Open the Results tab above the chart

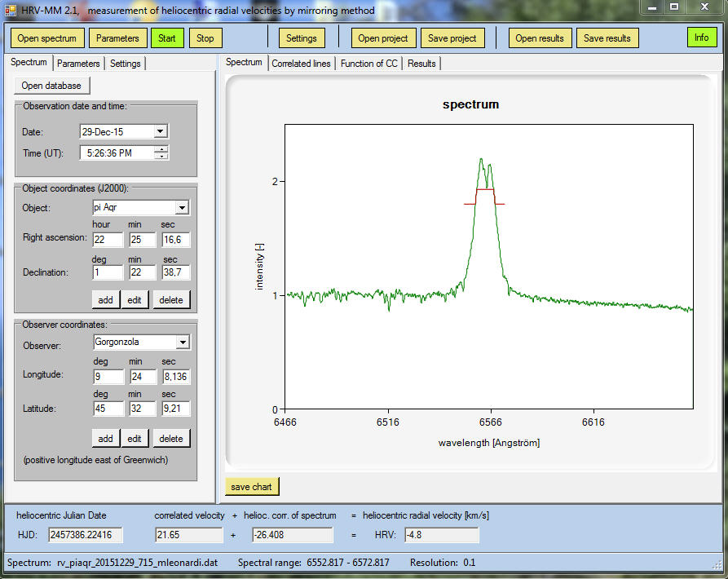[421, 64]
